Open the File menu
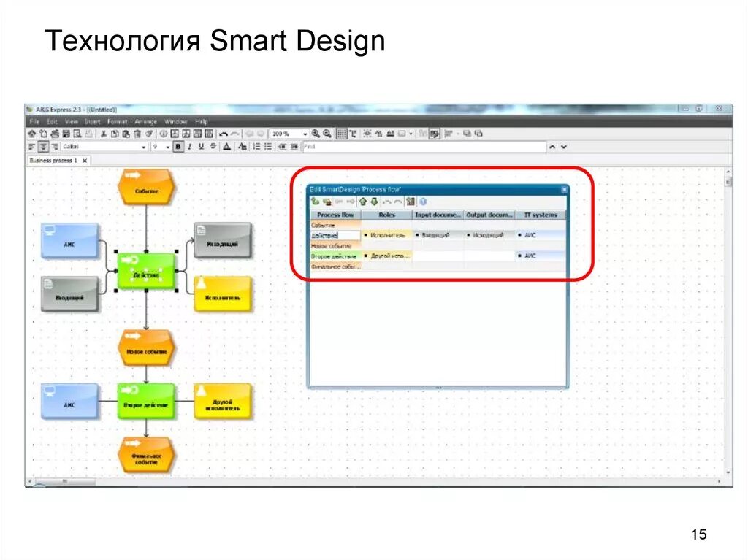Screen dimensions: 748x560 tap(34, 122)
